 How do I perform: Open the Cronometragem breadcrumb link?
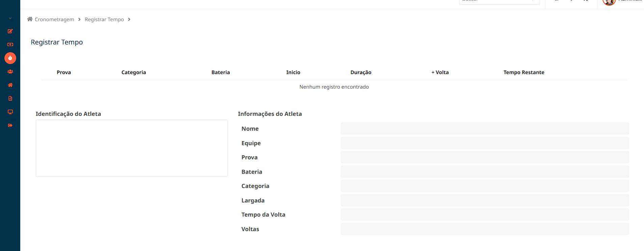(x=54, y=20)
